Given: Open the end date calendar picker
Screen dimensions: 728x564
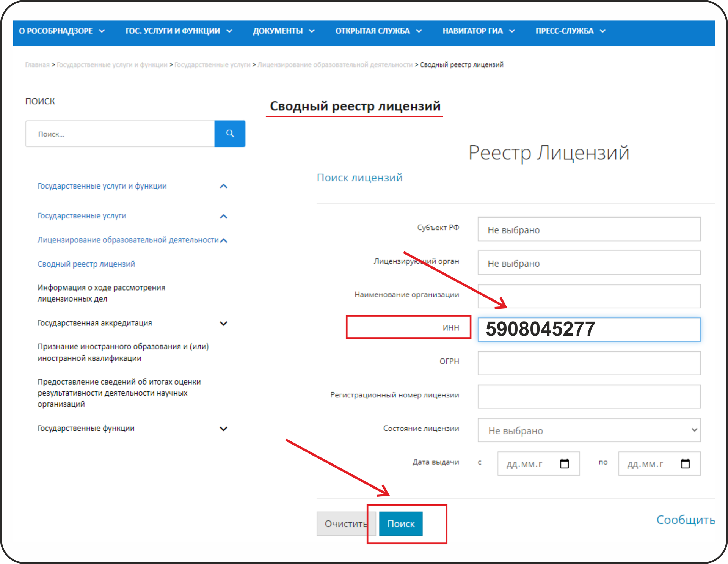Looking at the screenshot, I should coord(685,463).
